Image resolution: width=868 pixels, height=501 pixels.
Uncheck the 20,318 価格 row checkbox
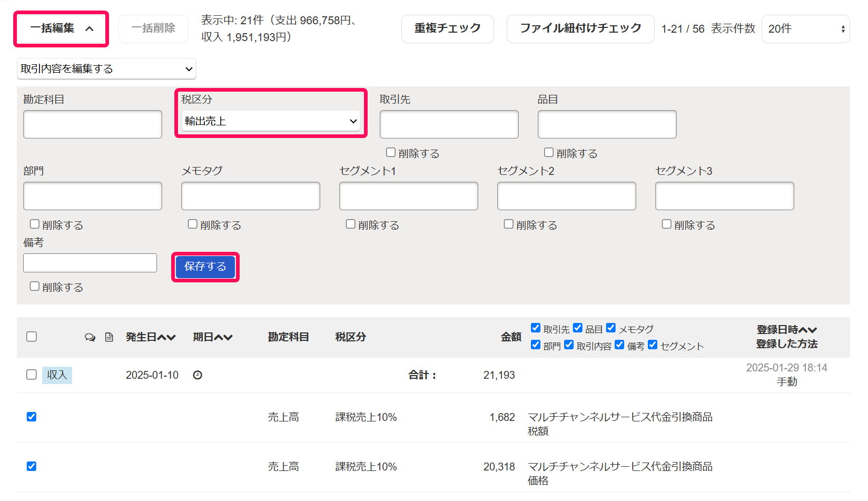pos(32,466)
